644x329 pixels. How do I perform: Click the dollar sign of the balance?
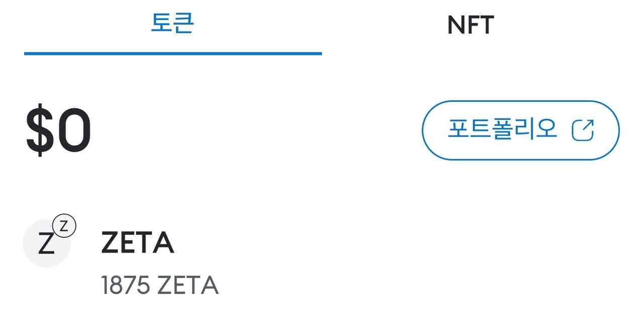(x=40, y=131)
